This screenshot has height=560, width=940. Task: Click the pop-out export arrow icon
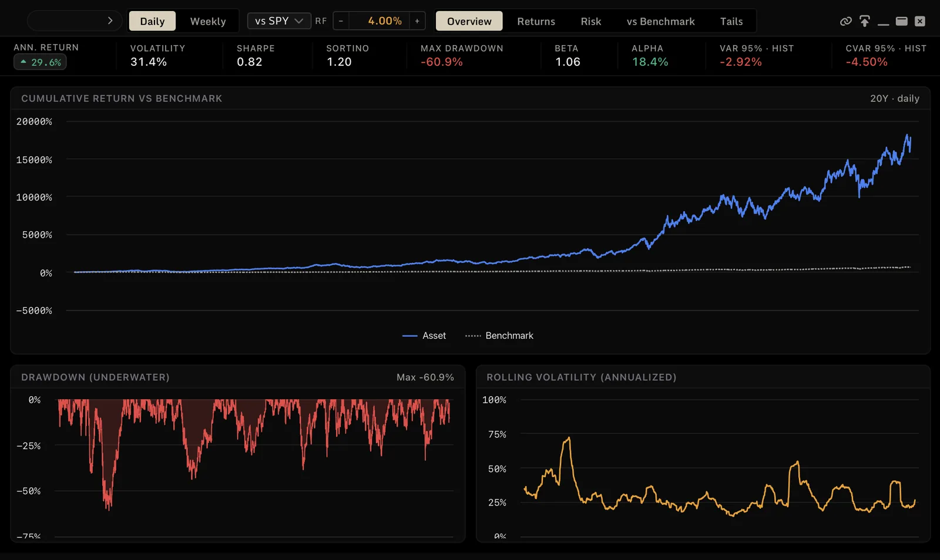click(864, 21)
